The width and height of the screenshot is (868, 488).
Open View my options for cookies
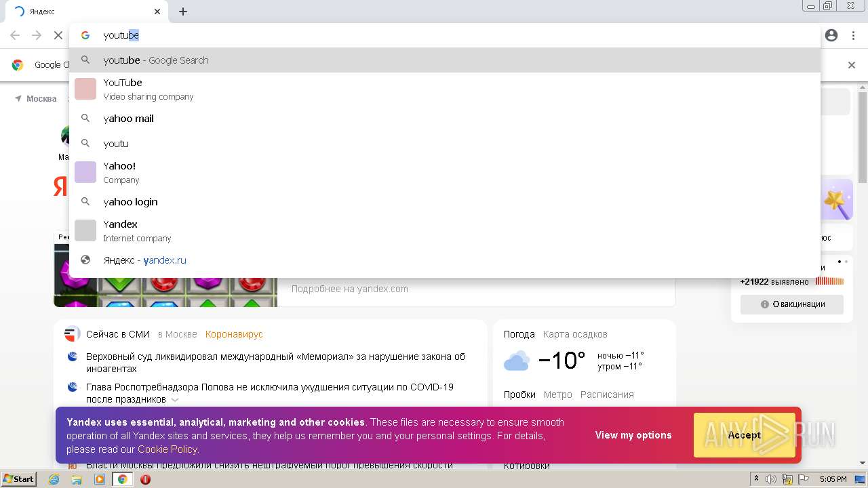[x=633, y=435]
